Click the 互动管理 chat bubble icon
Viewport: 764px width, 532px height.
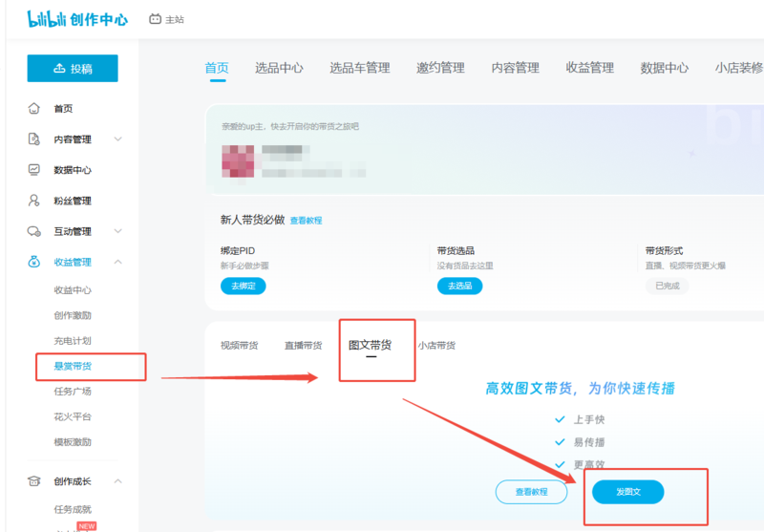(33, 231)
